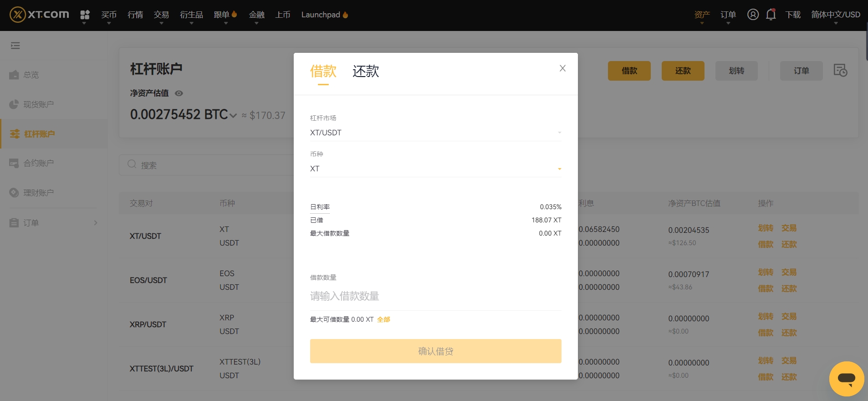This screenshot has width=868, height=401.
Task: Click the 订单 clipboard icon in sidebar
Action: point(14,223)
